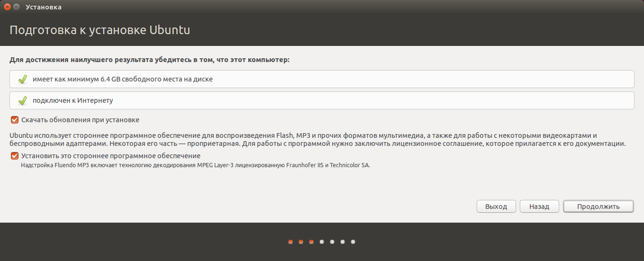This screenshot has width=644, height=261.
Task: Click the Для достижения наилучшего результата label
Action: point(149,60)
